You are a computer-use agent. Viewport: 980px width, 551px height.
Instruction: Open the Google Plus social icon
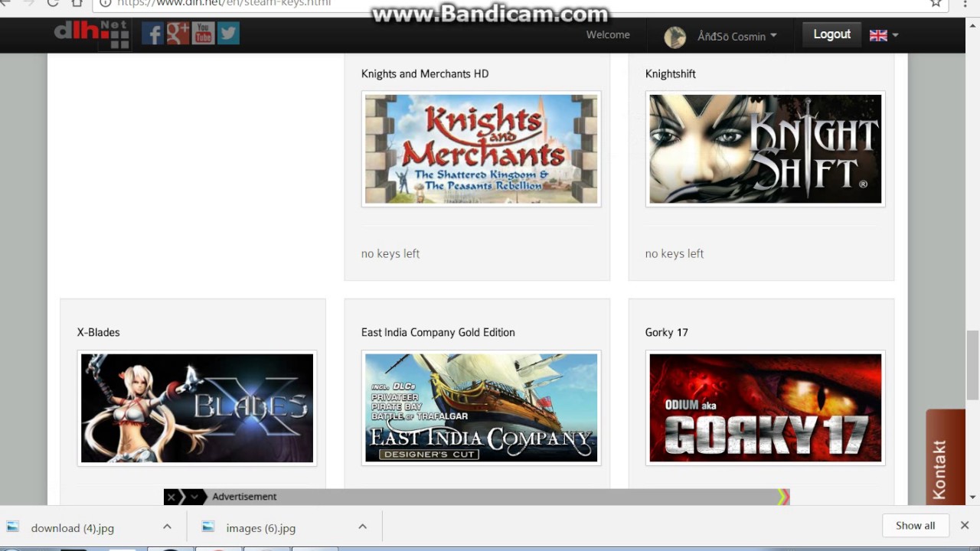[x=178, y=34]
